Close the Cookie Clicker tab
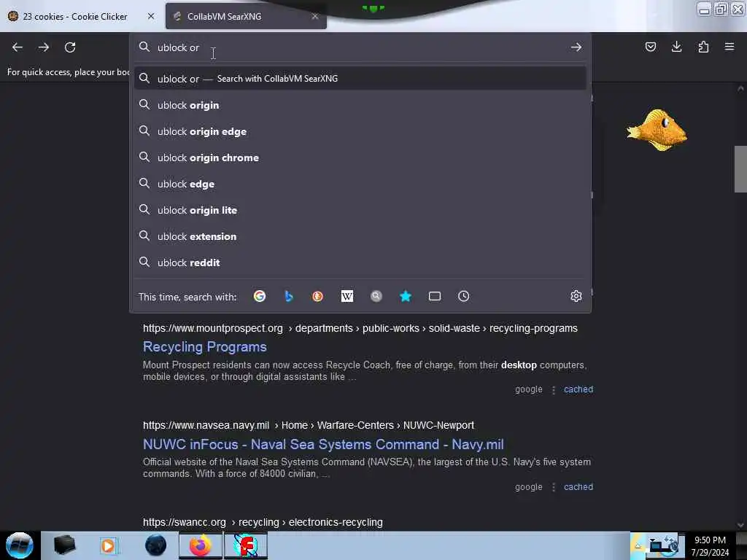Image resolution: width=747 pixels, height=560 pixels. click(x=151, y=16)
